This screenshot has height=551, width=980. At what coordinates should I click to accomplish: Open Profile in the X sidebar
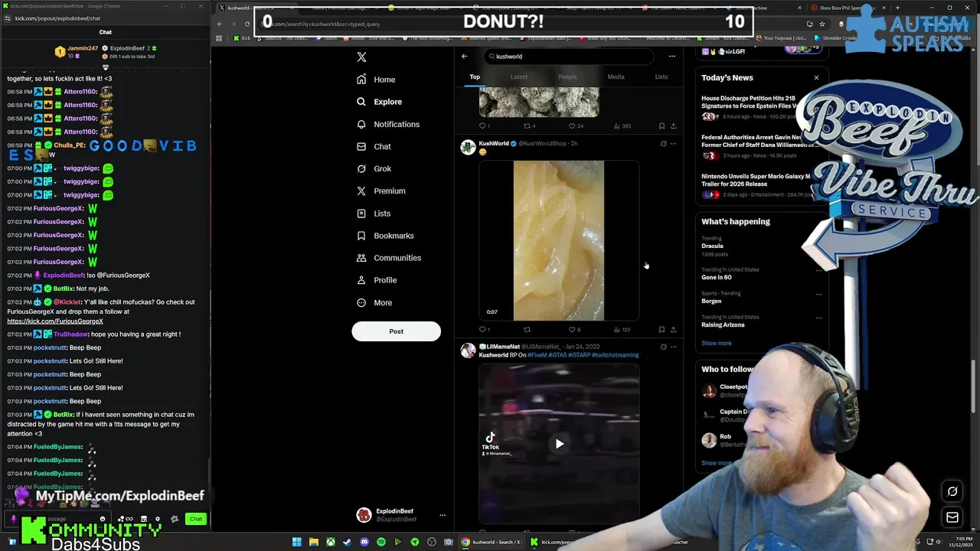pos(377,280)
